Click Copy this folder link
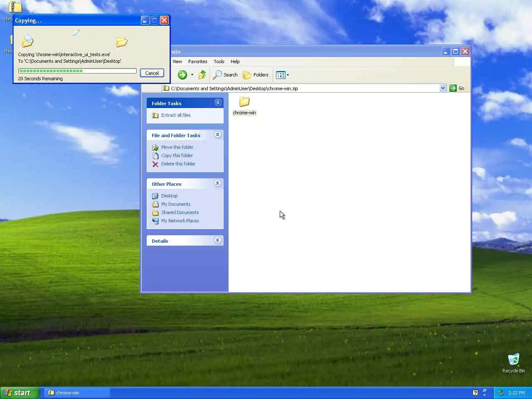 click(x=177, y=155)
